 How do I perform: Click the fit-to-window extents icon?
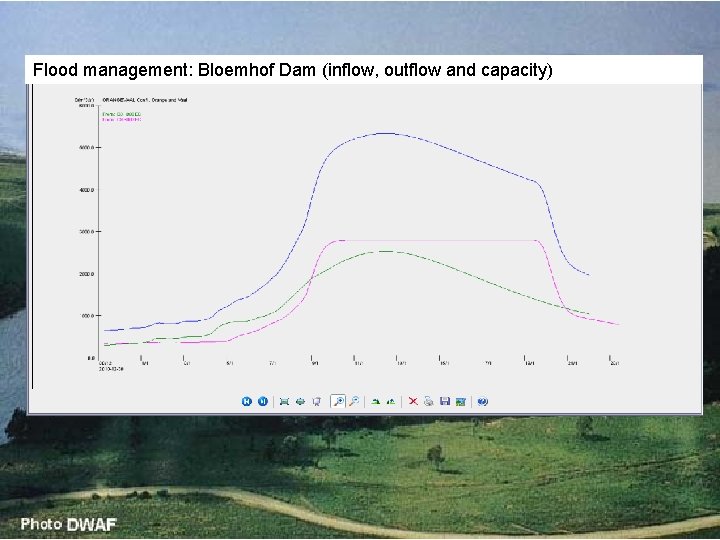coord(284,402)
